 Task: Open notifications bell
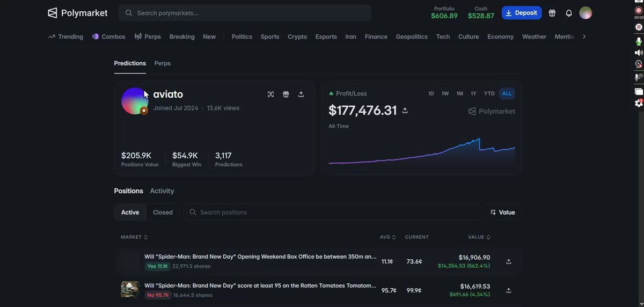[x=569, y=13]
